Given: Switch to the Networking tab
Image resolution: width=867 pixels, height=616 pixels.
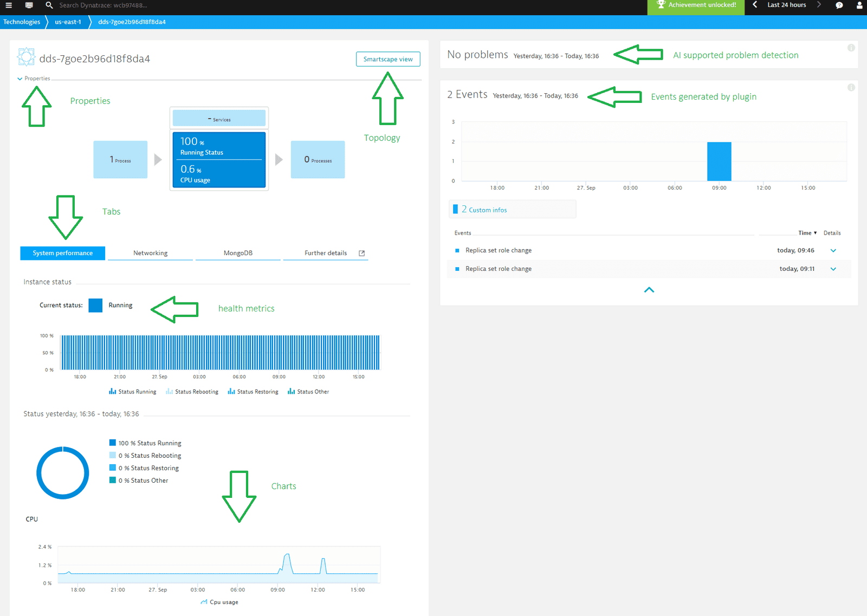Looking at the screenshot, I should pos(150,252).
